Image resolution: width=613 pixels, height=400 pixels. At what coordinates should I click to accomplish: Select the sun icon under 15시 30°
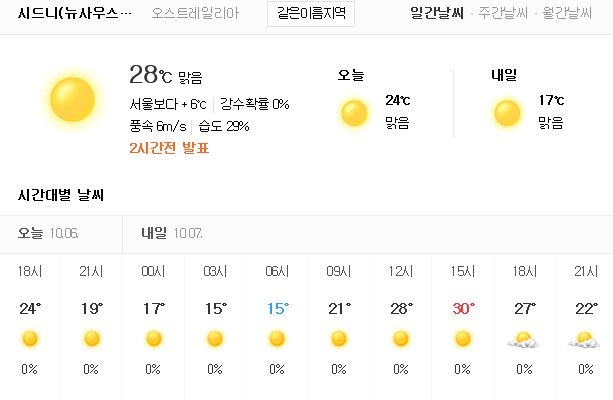pos(463,339)
